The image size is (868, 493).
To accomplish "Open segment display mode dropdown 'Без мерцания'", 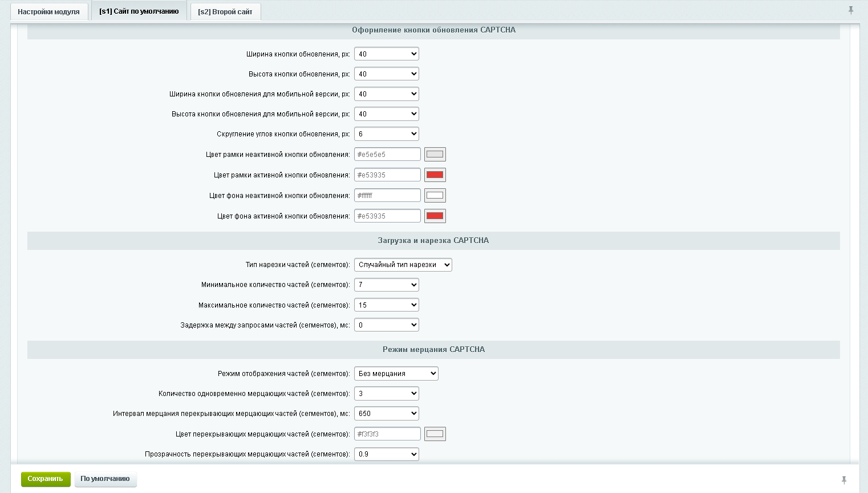I will click(396, 373).
